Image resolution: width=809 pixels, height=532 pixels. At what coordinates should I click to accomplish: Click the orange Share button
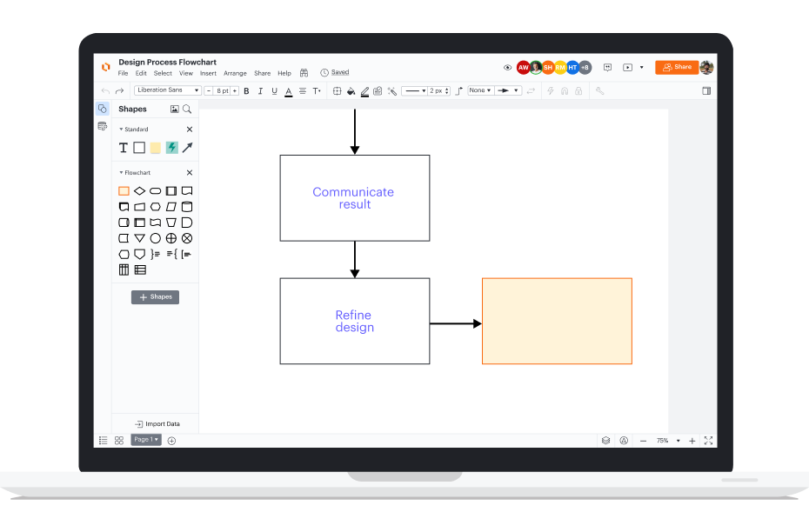677,67
